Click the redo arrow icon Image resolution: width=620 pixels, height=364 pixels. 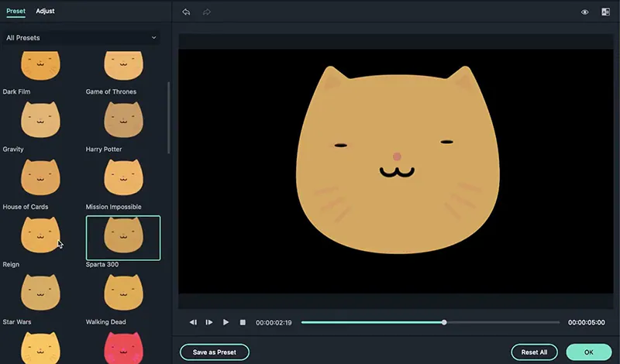click(206, 12)
